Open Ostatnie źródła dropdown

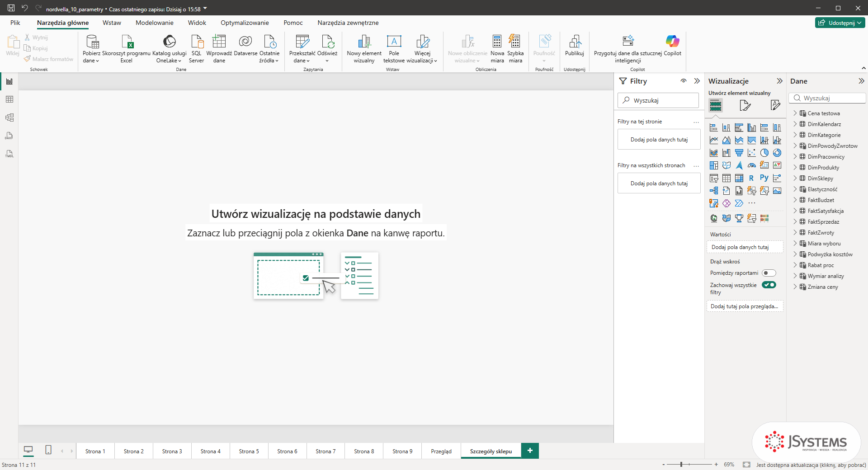[269, 49]
